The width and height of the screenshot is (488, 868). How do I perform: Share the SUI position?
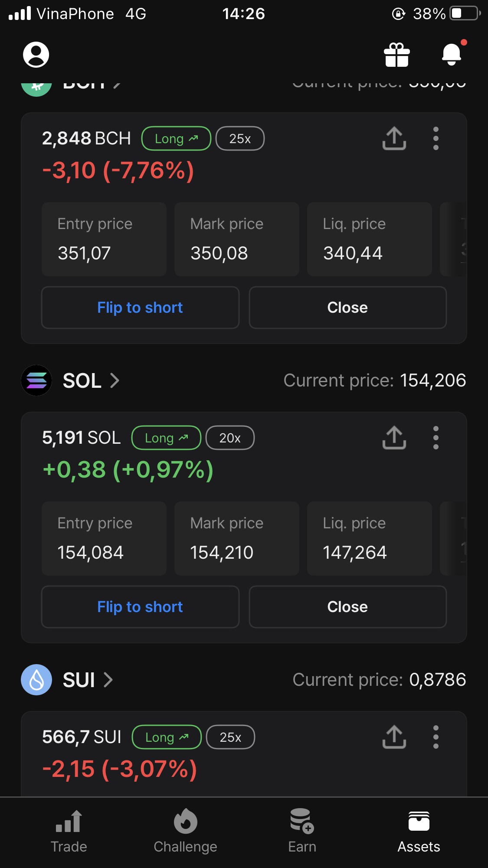[x=394, y=737]
